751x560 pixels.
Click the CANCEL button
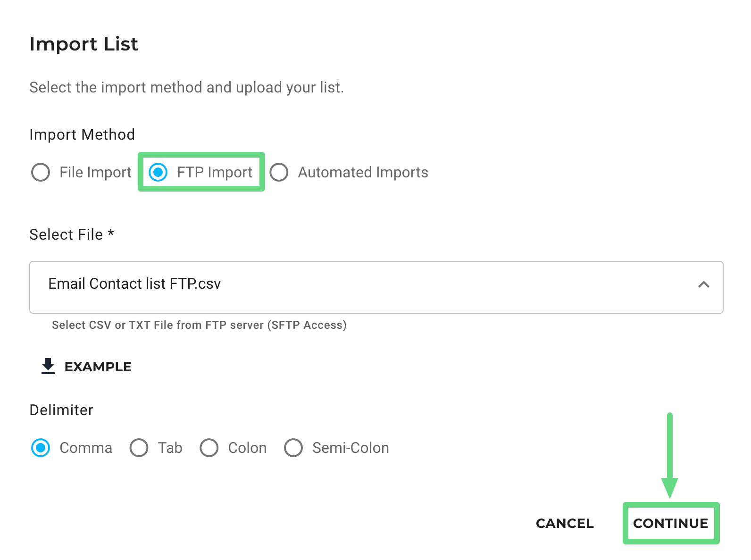(565, 523)
